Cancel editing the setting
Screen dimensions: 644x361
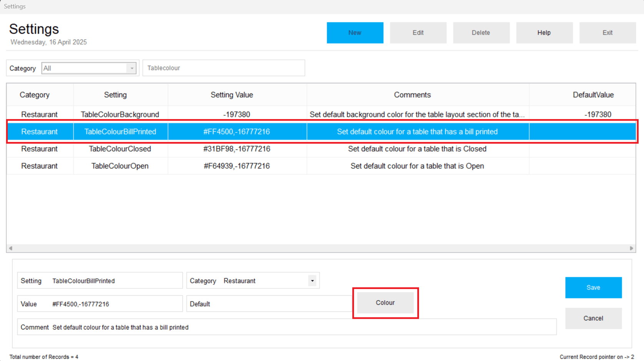click(x=593, y=318)
